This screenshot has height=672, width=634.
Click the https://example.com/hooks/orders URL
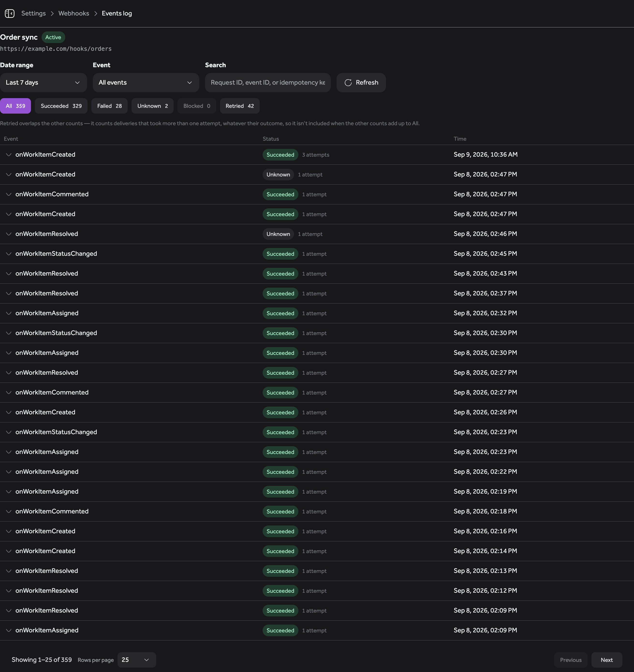[x=56, y=49]
